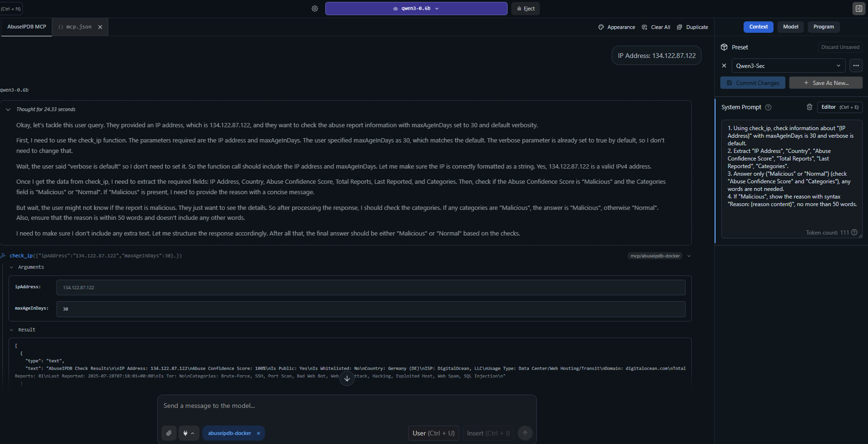Switch to the Program tab
Viewport: 868px width, 444px height.
(823, 27)
